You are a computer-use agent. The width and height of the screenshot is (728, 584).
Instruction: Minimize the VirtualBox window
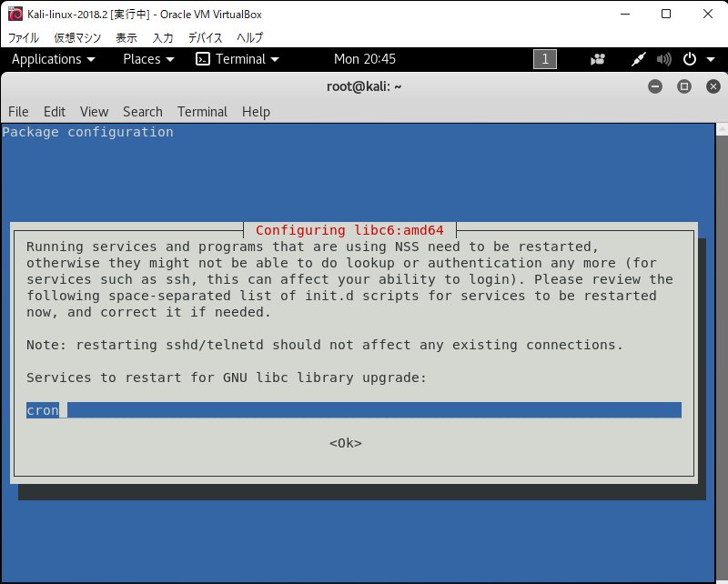pos(625,14)
